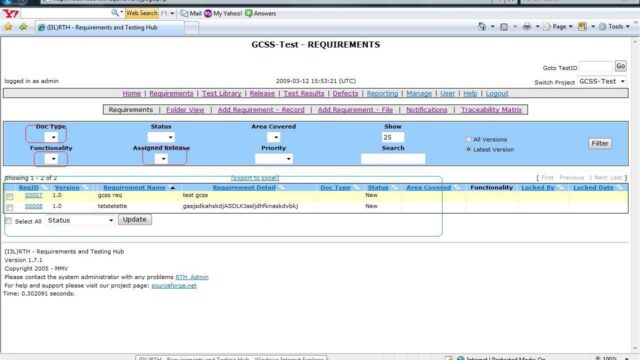Screen dimensions: 640x360
Task: Open the Favorites star icon
Action: click(x=8, y=27)
